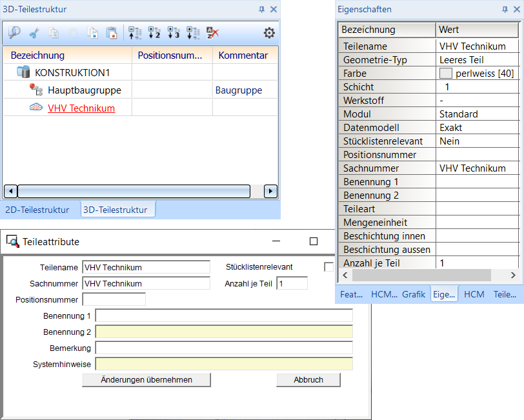The width and height of the screenshot is (524, 420).
Task: Click the Änderungen übernehmen button
Action: pyautogui.click(x=146, y=380)
